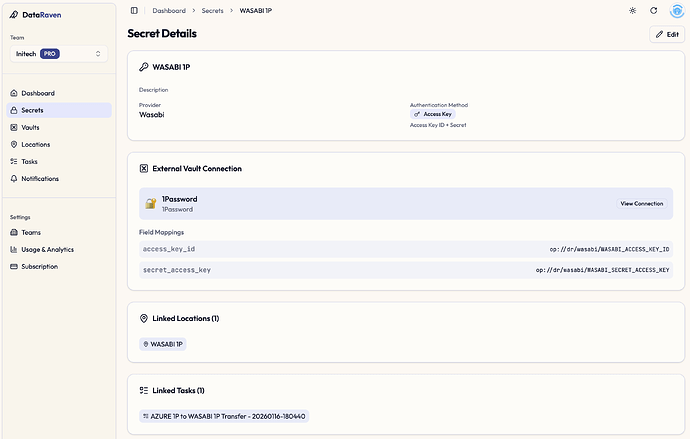Viewport: 690px width, 439px height.
Task: Open AZURE 1P to WASABI 1P Transfer task
Action: [x=225, y=415]
